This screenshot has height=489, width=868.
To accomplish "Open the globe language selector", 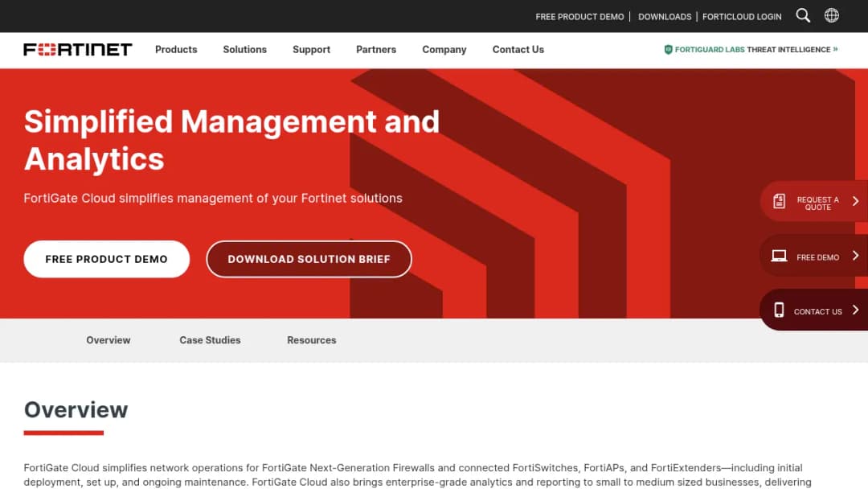I will (832, 15).
